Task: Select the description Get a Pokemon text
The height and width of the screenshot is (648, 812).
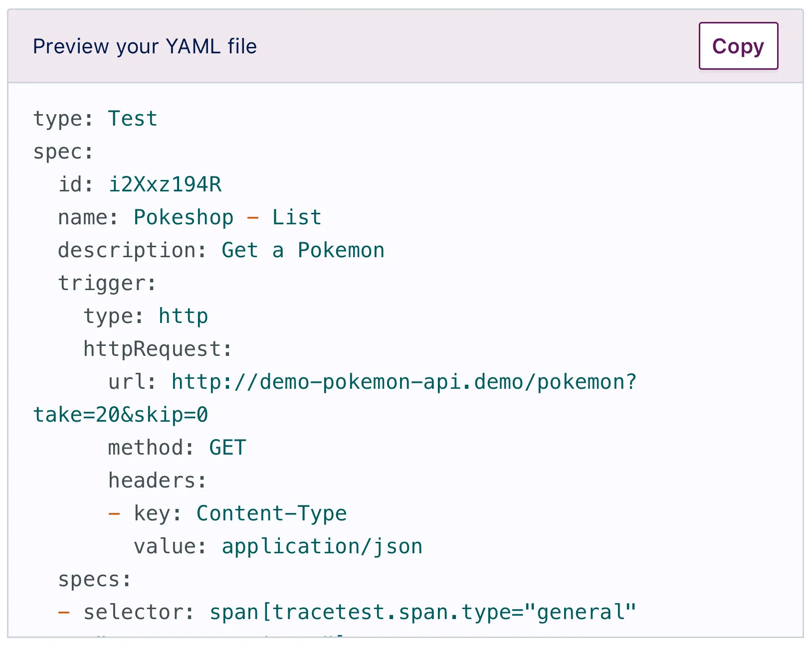Action: point(302,250)
